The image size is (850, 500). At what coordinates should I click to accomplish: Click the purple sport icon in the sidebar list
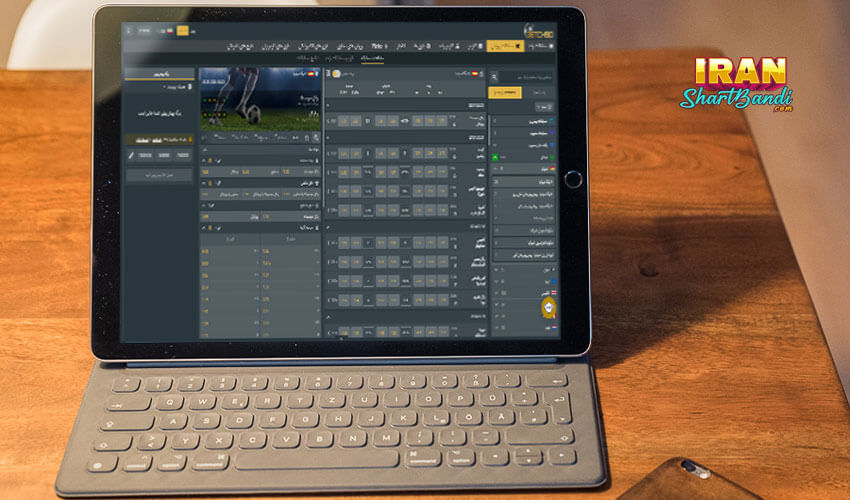[551, 133]
